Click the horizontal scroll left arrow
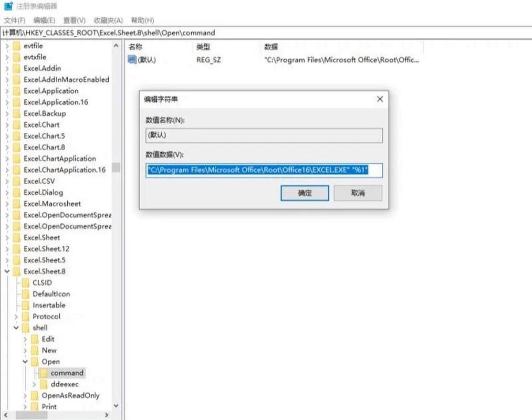The width and height of the screenshot is (532, 420). click(x=6, y=415)
